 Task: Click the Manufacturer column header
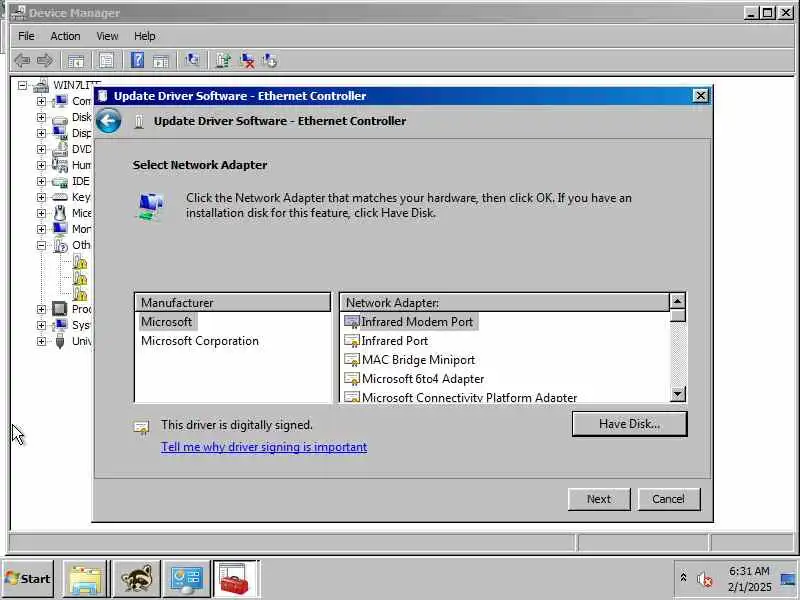(x=233, y=303)
